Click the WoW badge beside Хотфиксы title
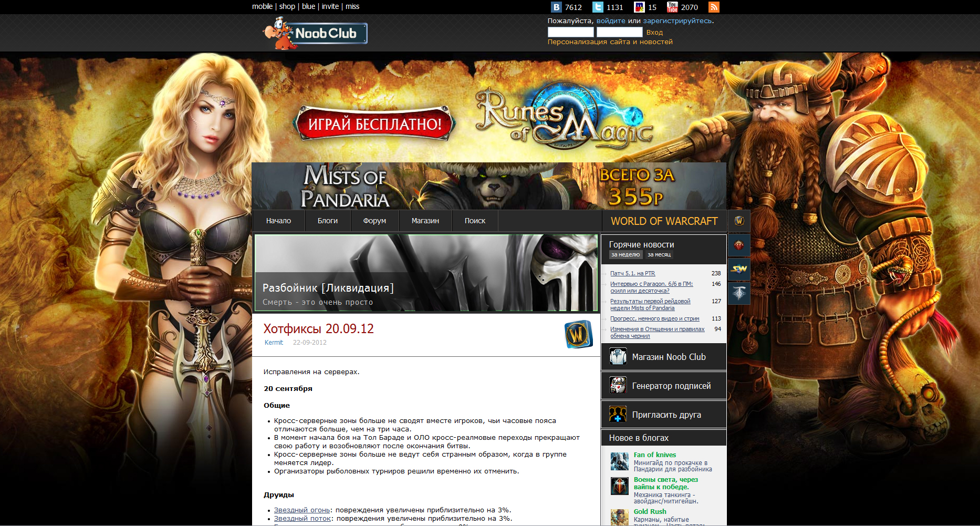Screen dimensions: 980x526 [578, 334]
